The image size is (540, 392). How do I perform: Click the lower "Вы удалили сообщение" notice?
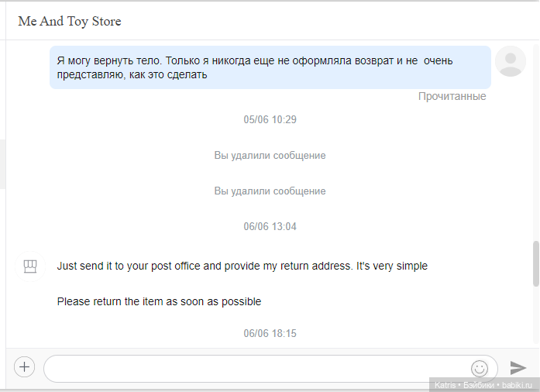click(270, 191)
